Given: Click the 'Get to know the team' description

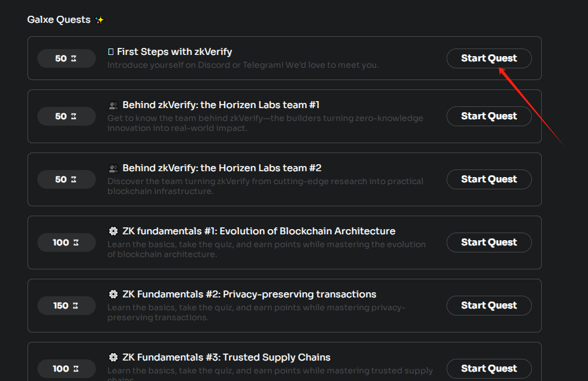Looking at the screenshot, I should click(265, 123).
